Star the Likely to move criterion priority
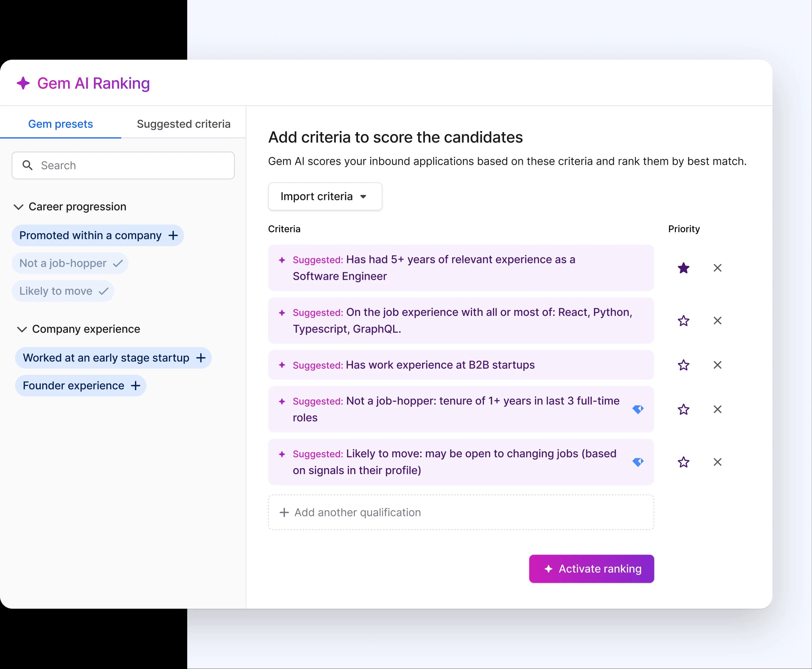 coord(684,462)
